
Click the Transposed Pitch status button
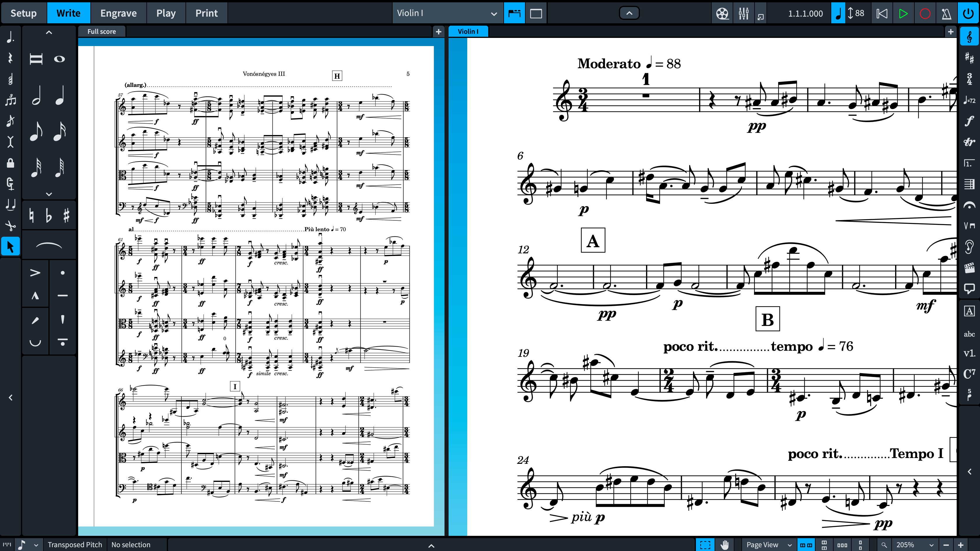coord(75,545)
